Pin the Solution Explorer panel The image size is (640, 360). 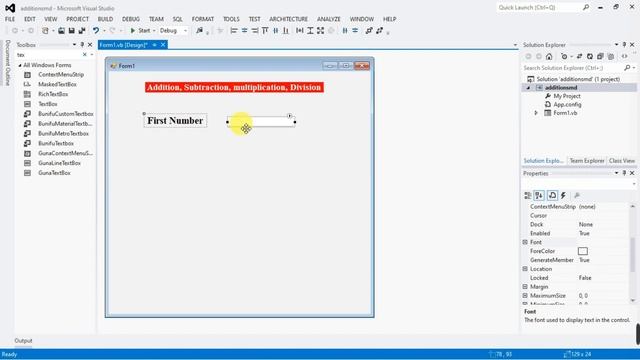pos(624,44)
